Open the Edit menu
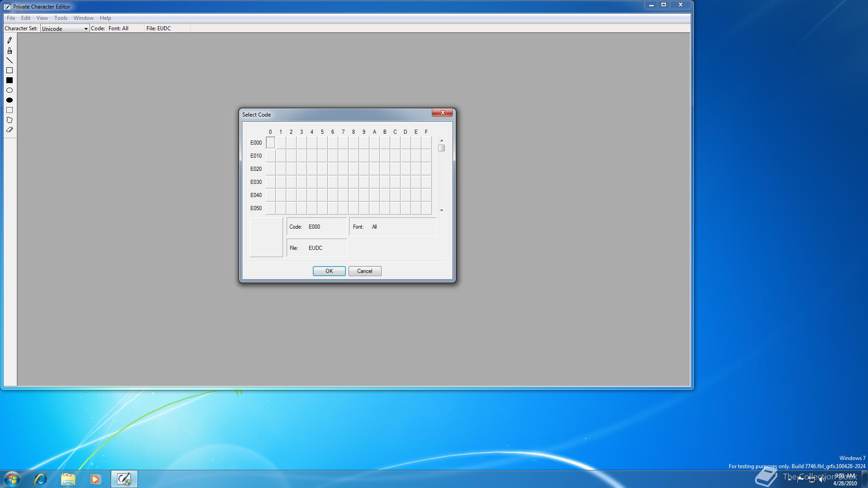Screen dimensions: 868x488 26,18
